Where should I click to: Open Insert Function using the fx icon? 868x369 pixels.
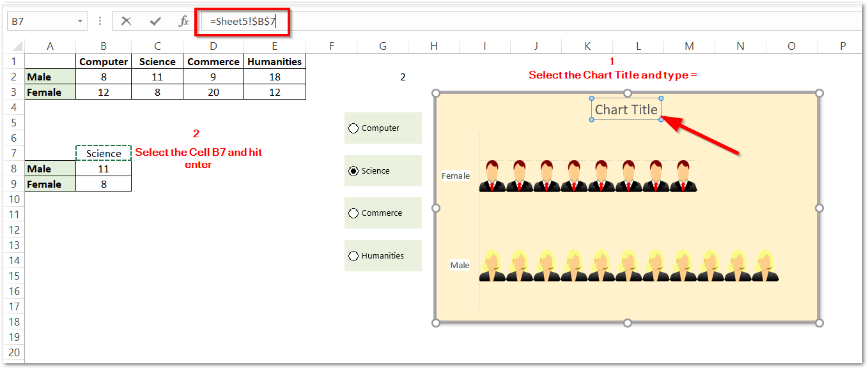[x=182, y=20]
